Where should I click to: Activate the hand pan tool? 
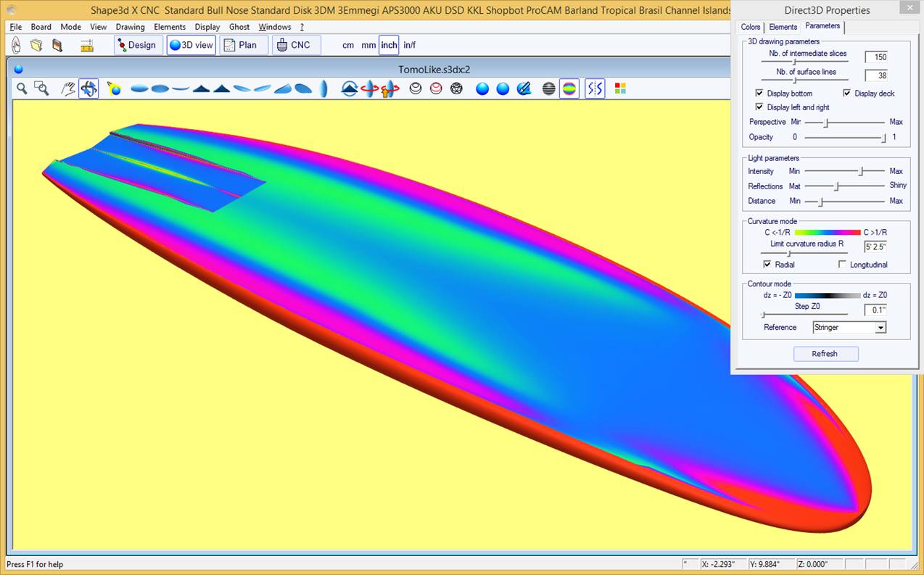coord(68,88)
